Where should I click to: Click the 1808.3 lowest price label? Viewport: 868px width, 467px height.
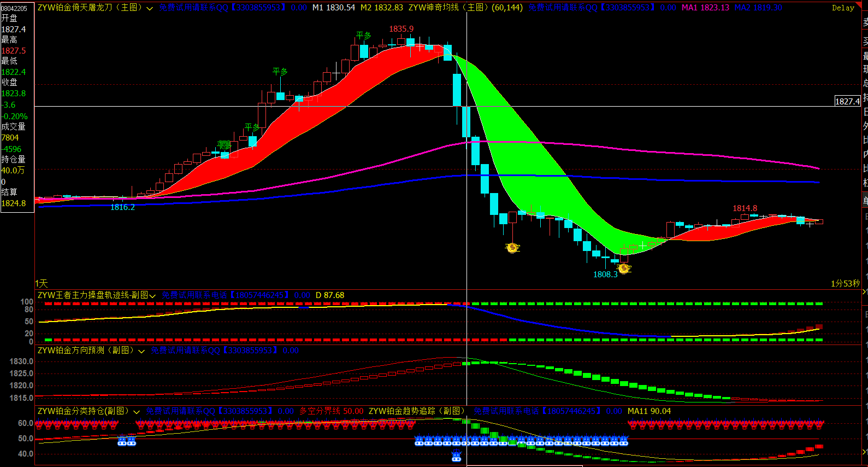click(605, 274)
